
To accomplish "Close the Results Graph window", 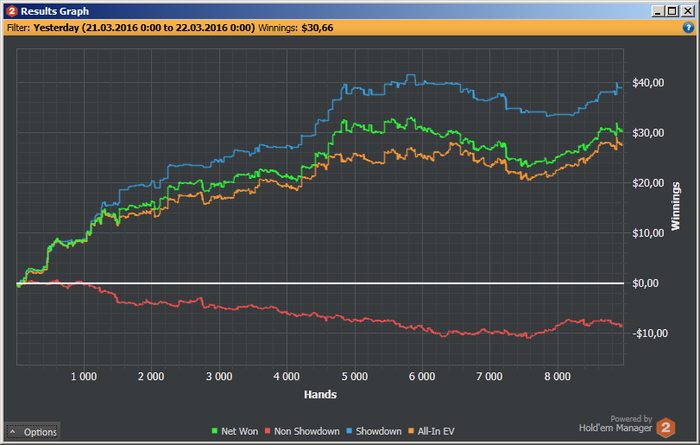I will [688, 11].
